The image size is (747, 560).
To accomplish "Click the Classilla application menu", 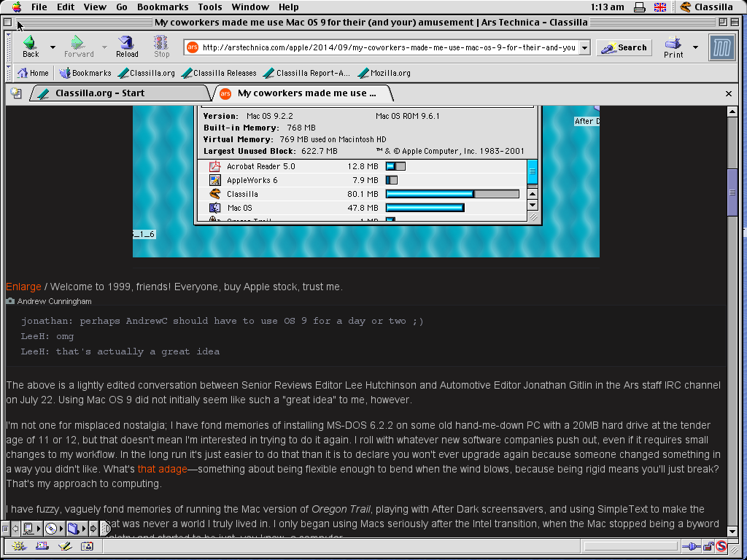I will 706,7.
